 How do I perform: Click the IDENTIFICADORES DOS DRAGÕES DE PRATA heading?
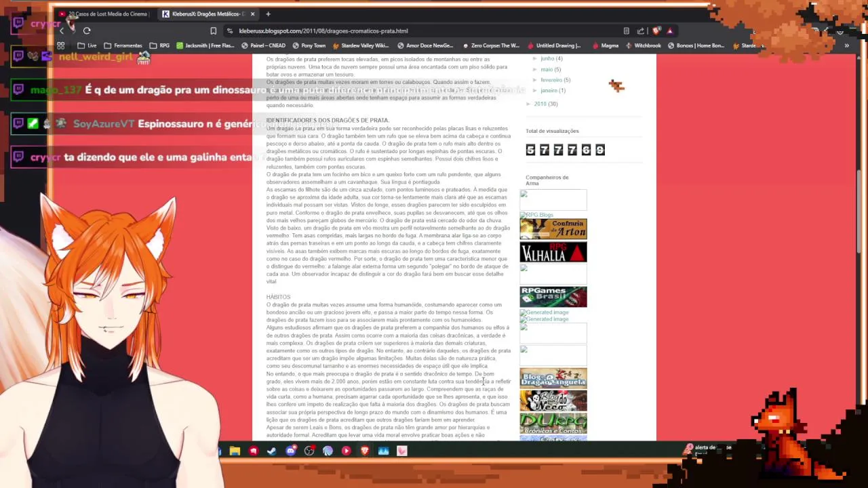pyautogui.click(x=328, y=121)
